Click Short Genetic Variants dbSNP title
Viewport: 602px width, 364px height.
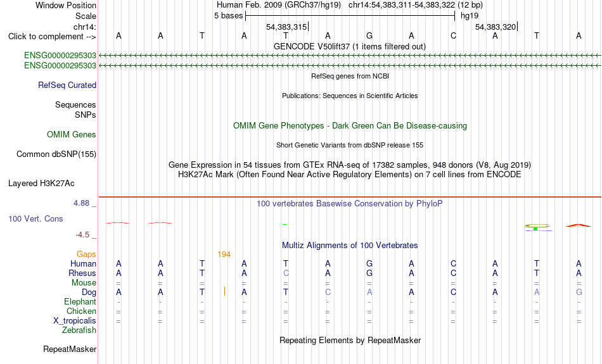350,145
